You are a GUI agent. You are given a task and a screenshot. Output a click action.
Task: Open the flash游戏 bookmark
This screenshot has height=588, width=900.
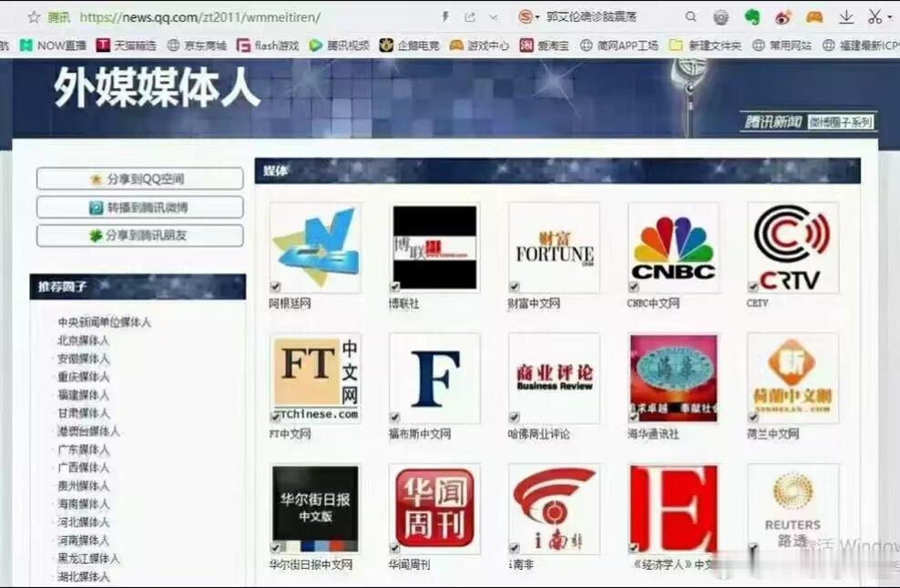click(x=268, y=45)
